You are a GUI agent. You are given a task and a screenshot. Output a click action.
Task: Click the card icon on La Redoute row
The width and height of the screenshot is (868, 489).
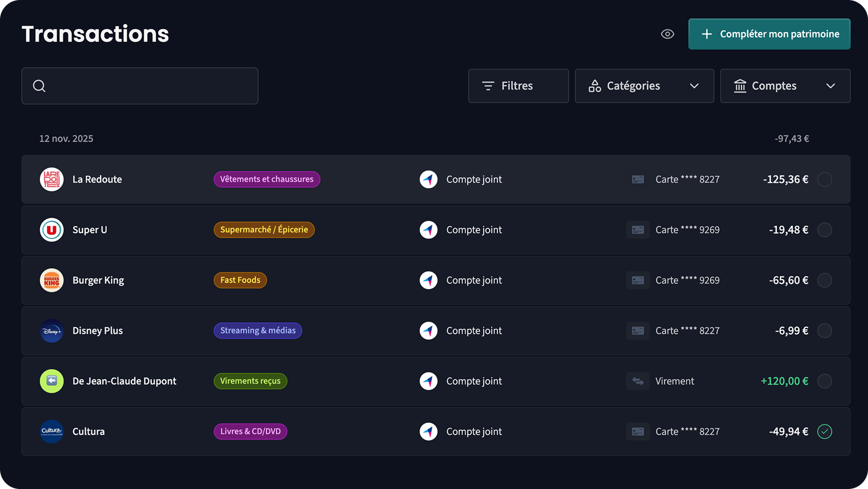[638, 179]
